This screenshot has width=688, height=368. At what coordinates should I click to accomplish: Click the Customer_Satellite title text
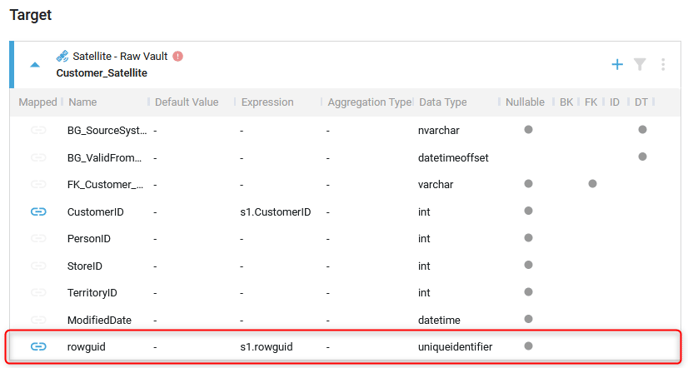(x=101, y=73)
